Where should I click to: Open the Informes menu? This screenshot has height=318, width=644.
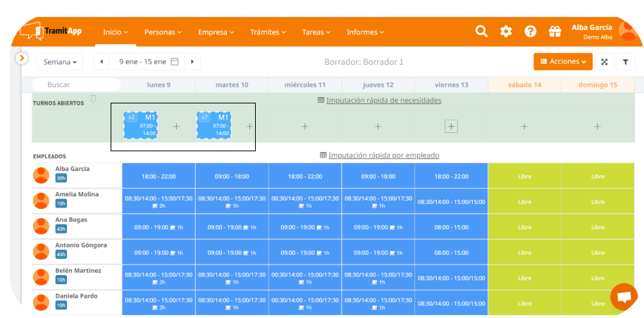[365, 32]
